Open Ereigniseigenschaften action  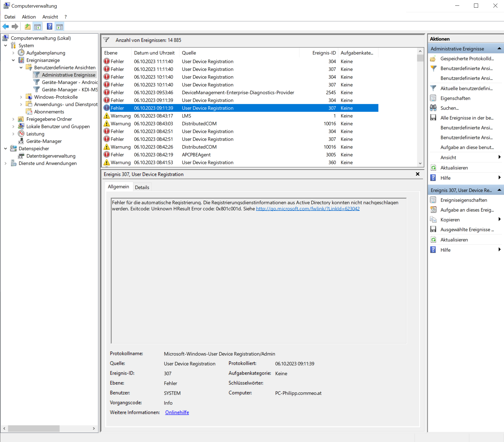tap(464, 200)
